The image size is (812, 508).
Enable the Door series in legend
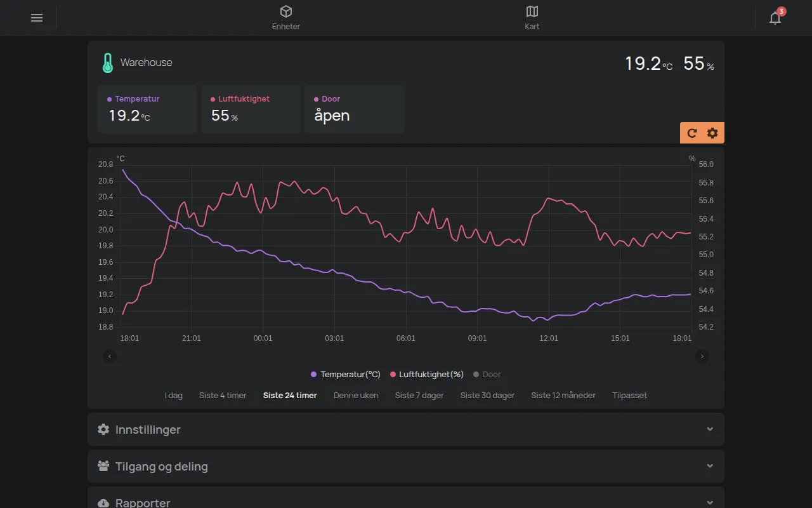point(487,375)
